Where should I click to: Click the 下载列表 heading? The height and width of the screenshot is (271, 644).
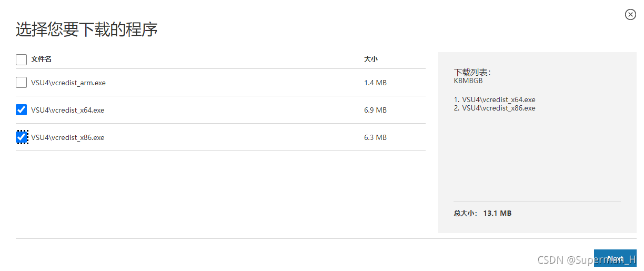472,72
